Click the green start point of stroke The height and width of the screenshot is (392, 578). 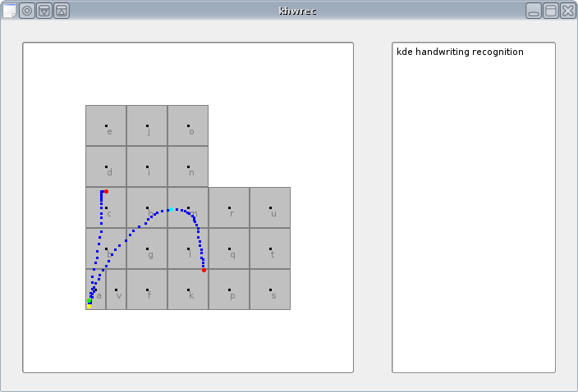[89, 301]
